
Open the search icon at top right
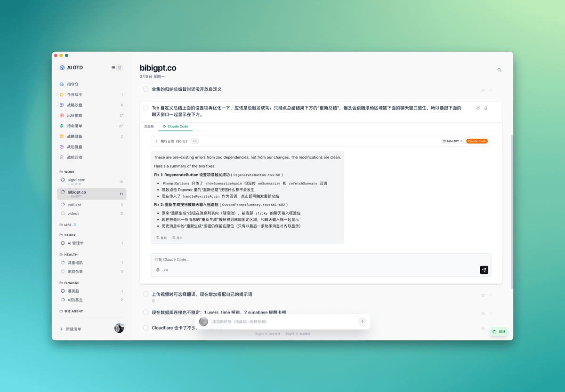500,70
